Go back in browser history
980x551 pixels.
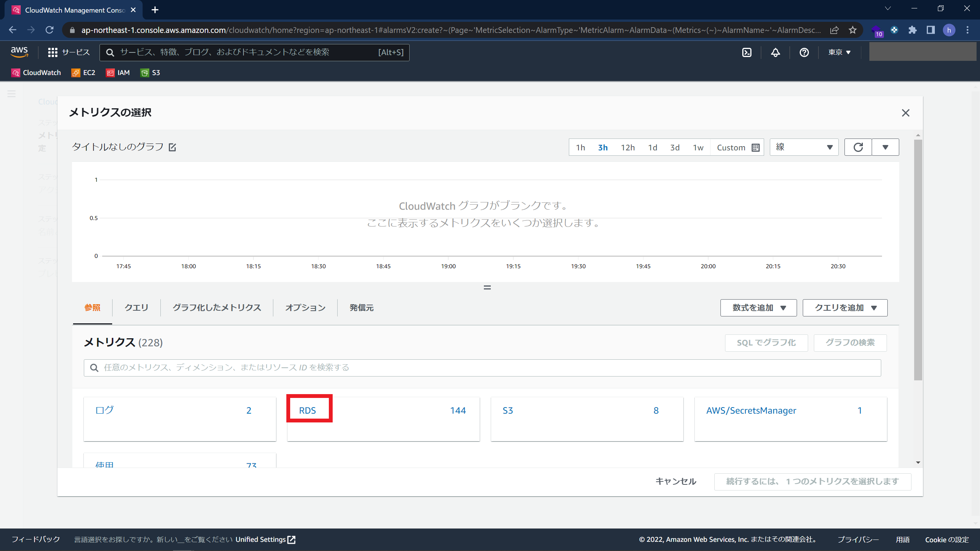tap(13, 30)
